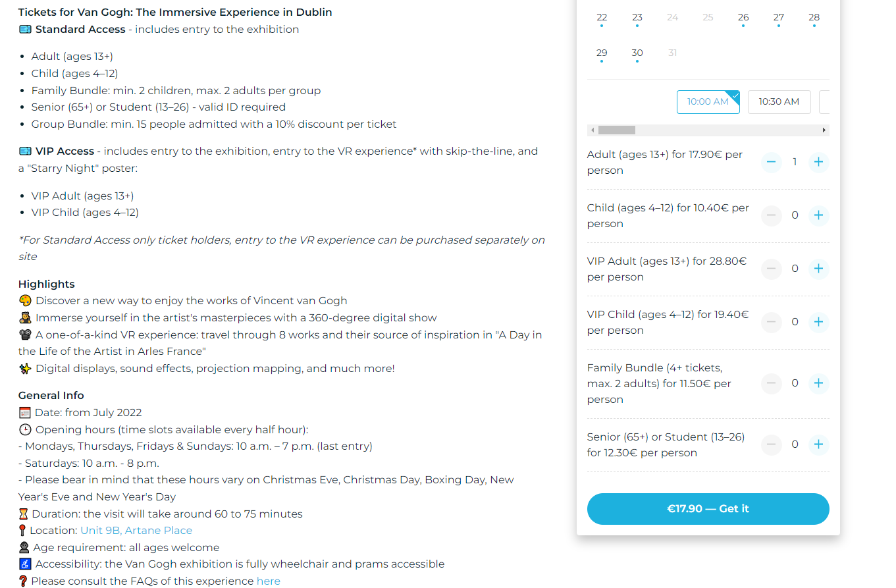896x588 pixels.
Task: Select date 30 in the calendar
Action: coord(637,53)
